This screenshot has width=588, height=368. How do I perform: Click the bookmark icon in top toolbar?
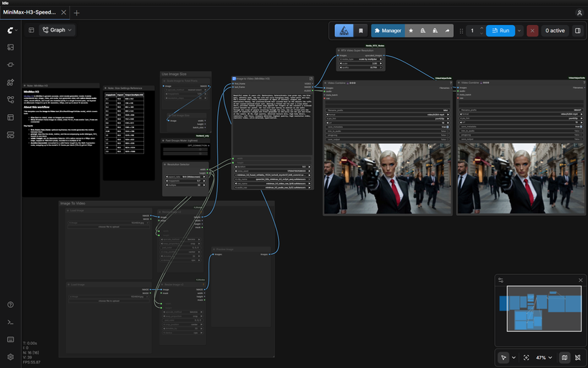coord(361,31)
